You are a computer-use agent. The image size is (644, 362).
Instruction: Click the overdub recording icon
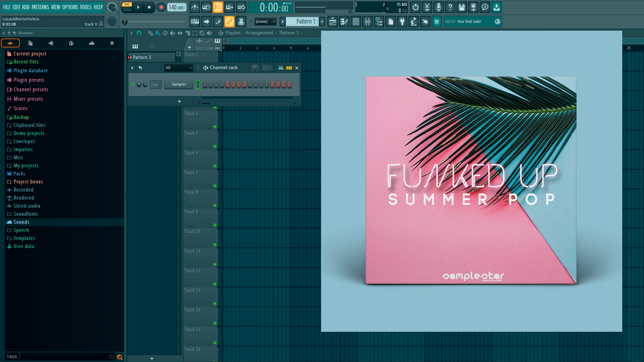click(x=230, y=7)
